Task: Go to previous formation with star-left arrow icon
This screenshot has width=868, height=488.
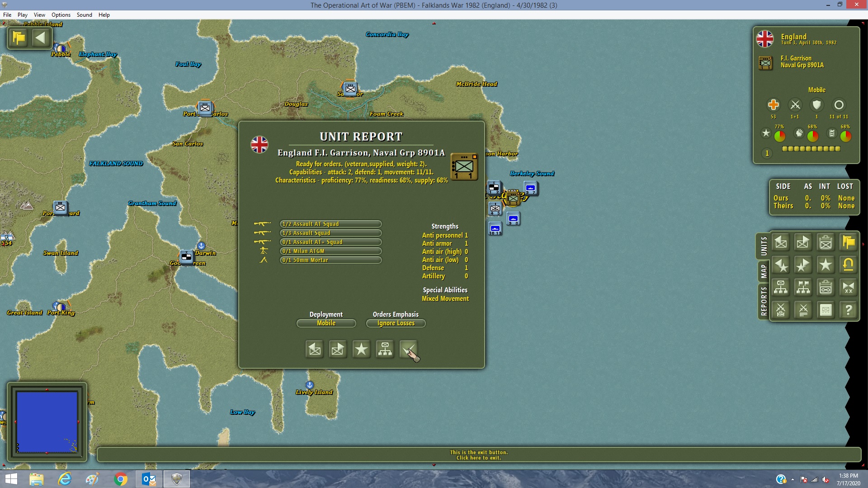Action: 781,265
